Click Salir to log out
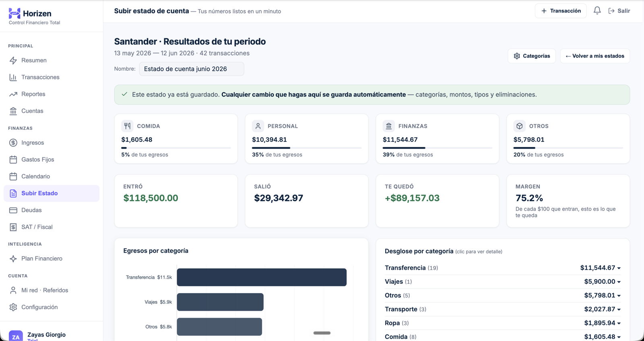Screen dimensions: 644x341 [x=619, y=11]
